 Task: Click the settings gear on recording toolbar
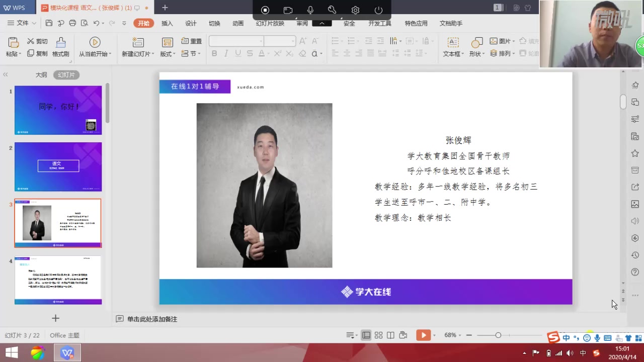coord(356,10)
